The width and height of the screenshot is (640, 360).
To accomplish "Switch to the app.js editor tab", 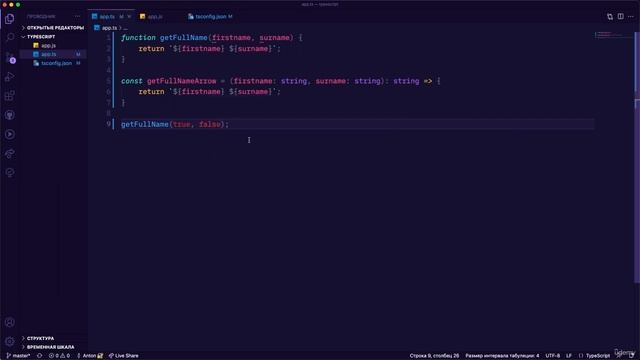I will click(155, 17).
